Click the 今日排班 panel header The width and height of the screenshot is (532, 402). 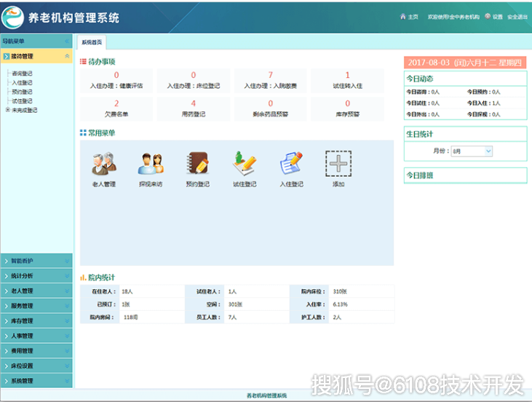[465, 176]
